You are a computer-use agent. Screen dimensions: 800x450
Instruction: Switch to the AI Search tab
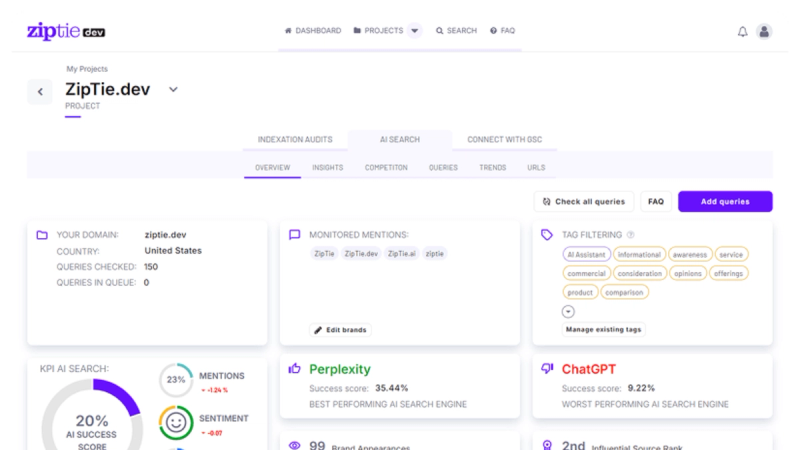(x=399, y=140)
